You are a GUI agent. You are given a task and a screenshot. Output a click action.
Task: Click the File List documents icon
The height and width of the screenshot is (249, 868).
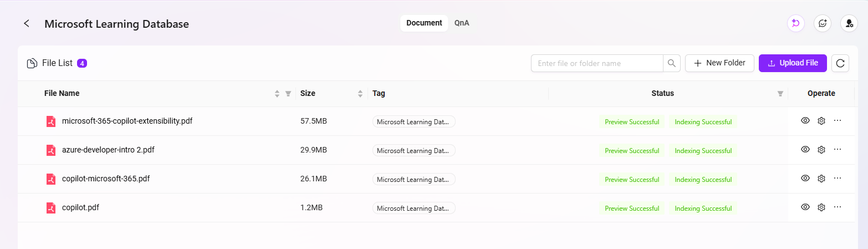(32, 63)
